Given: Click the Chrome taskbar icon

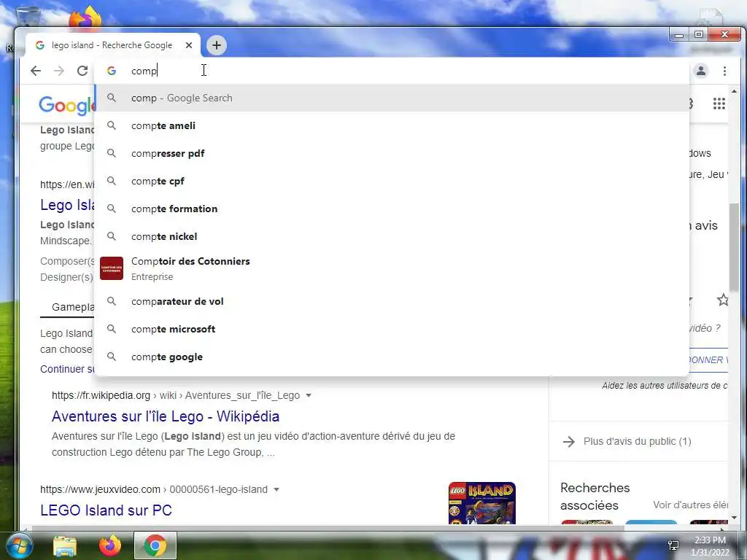Looking at the screenshot, I should point(155,545).
